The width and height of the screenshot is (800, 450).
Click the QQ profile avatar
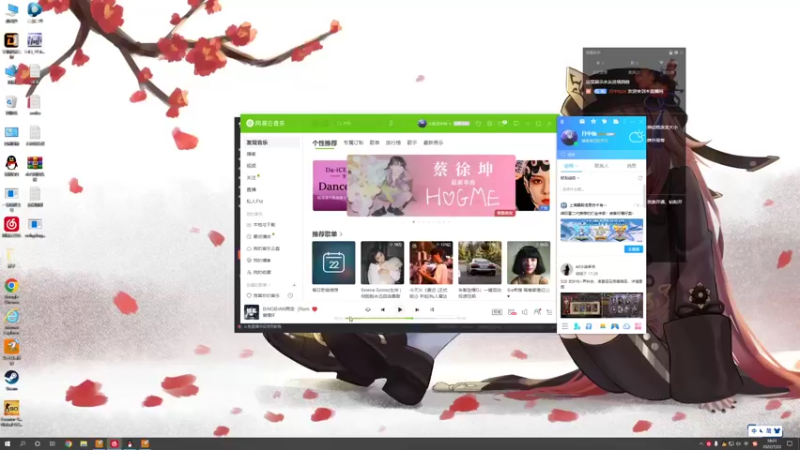569,137
